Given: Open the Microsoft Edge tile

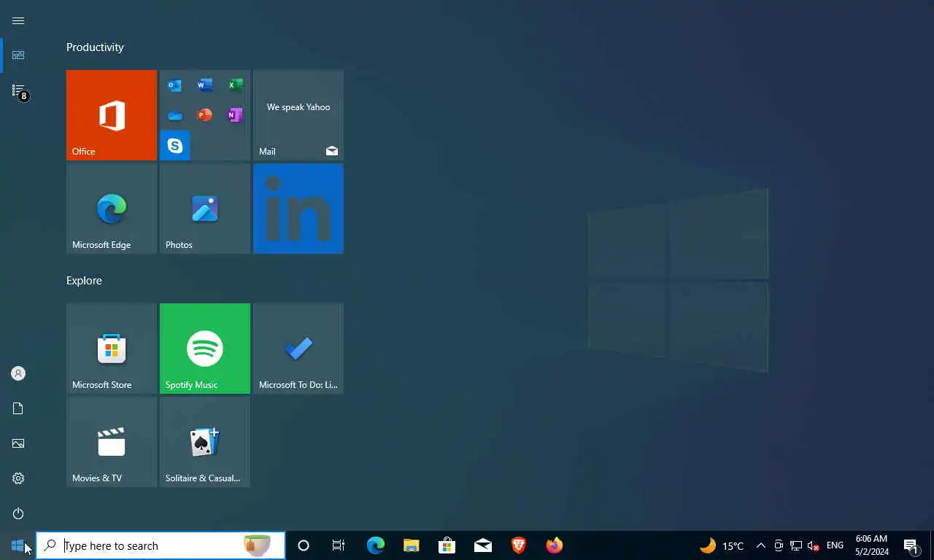Looking at the screenshot, I should [112, 209].
